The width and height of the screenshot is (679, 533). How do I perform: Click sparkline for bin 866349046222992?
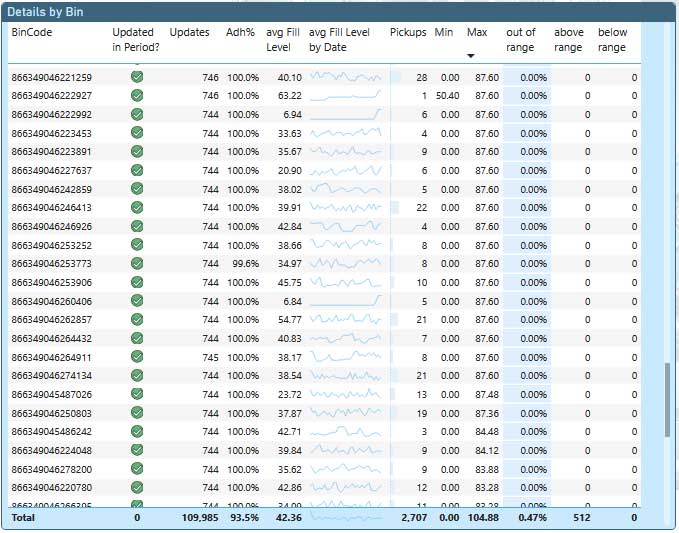tap(345, 114)
